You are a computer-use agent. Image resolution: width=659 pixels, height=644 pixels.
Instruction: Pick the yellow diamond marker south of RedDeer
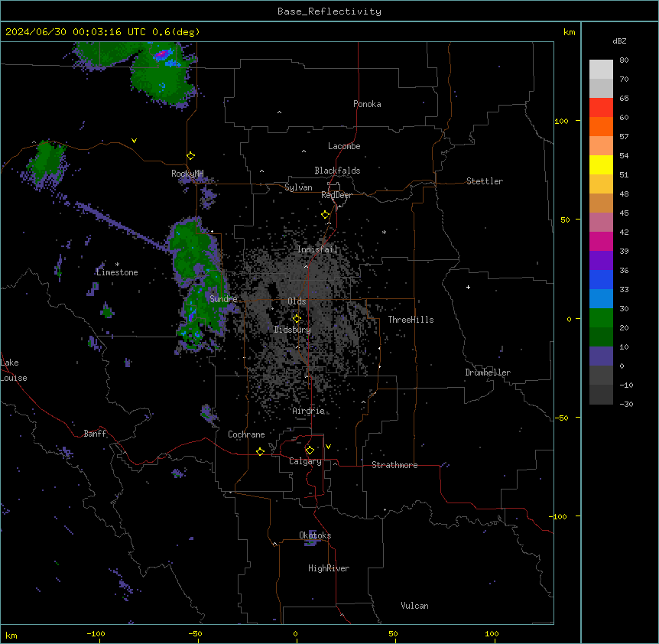325,215
